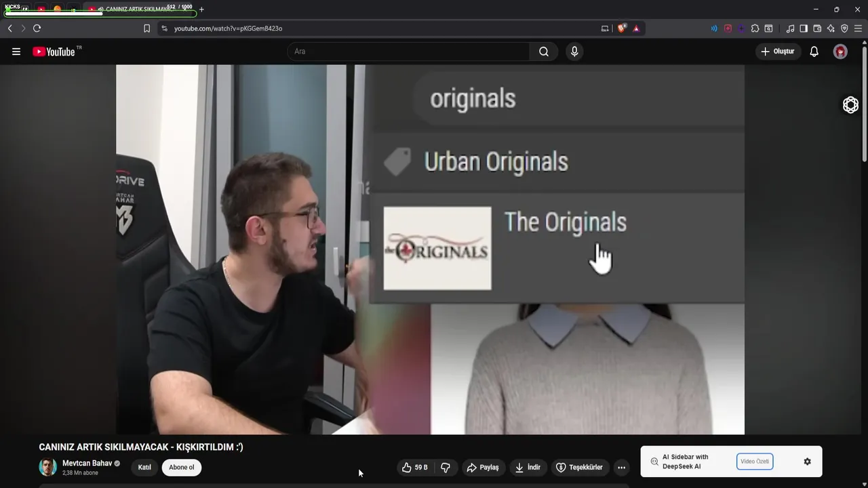Screen dimensions: 868x488
Task: Open AI Sidebar settings gear
Action: coord(807,462)
